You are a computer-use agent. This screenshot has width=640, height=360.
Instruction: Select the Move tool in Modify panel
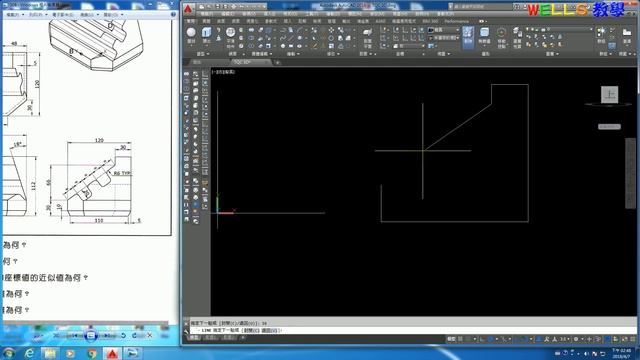[x=331, y=30]
